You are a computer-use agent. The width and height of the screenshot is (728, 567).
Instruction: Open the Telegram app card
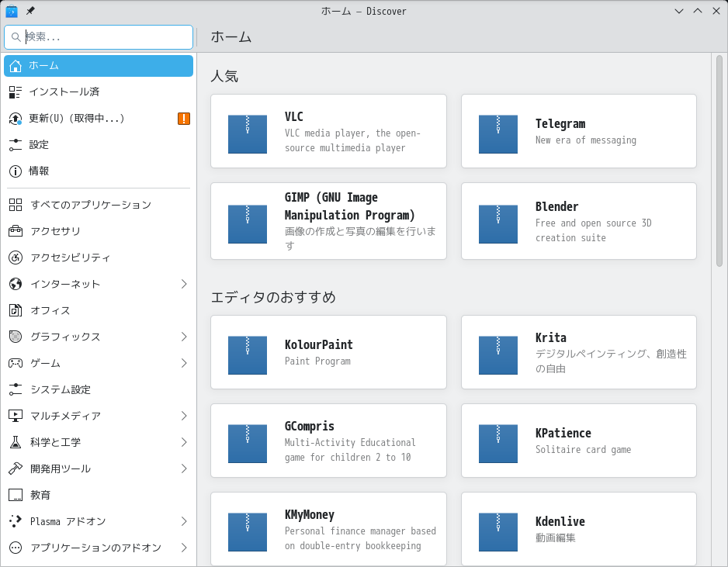(x=579, y=131)
